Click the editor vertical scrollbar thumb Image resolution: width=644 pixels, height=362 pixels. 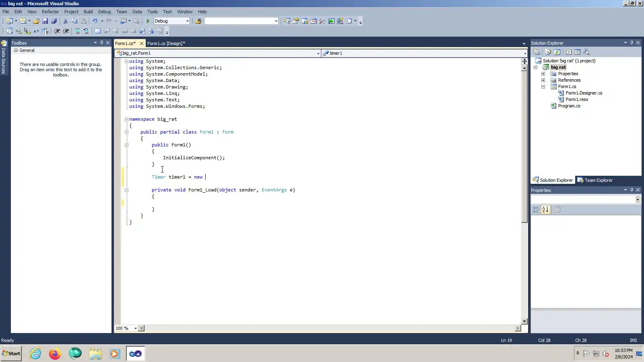coord(524,147)
